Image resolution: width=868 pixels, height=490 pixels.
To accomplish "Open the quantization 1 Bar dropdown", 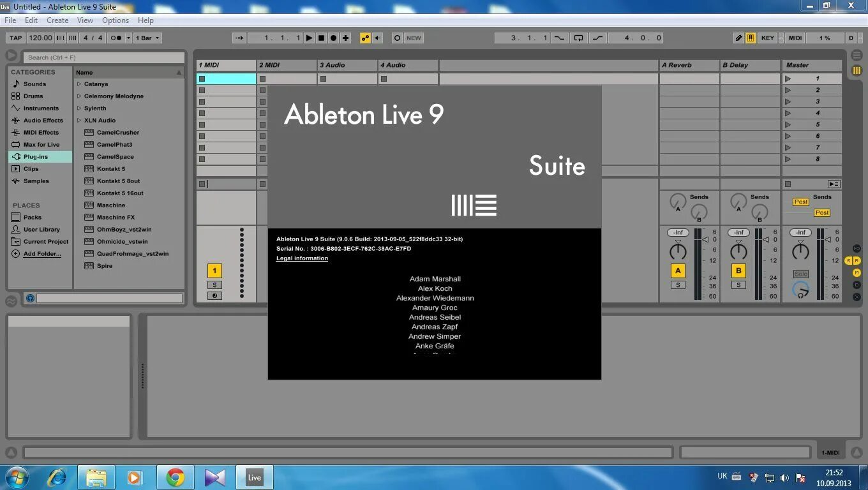I will (x=147, y=38).
